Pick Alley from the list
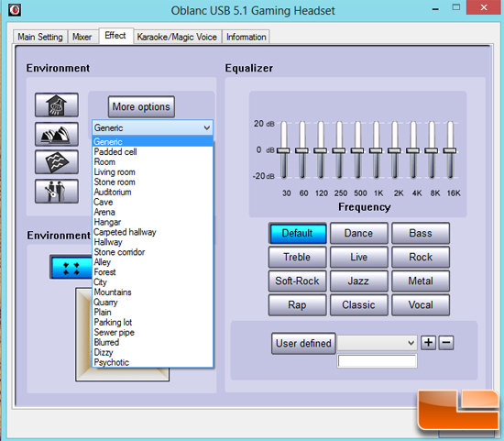 (x=152, y=262)
